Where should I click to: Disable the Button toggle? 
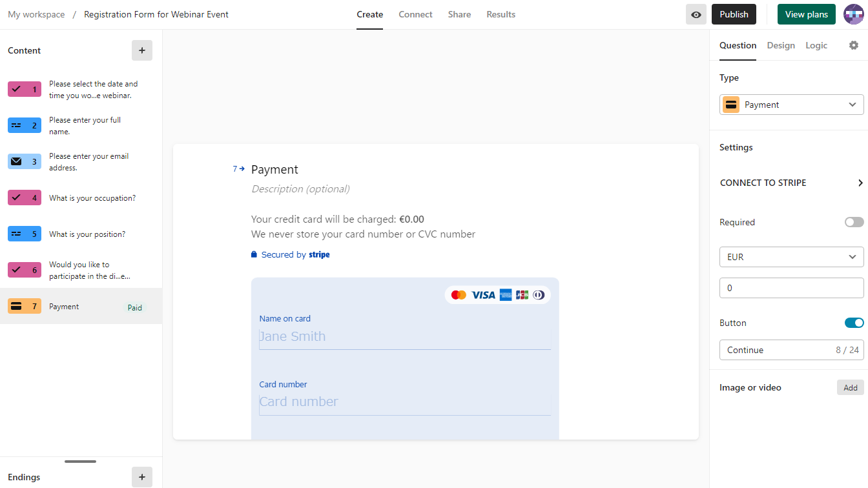854,323
